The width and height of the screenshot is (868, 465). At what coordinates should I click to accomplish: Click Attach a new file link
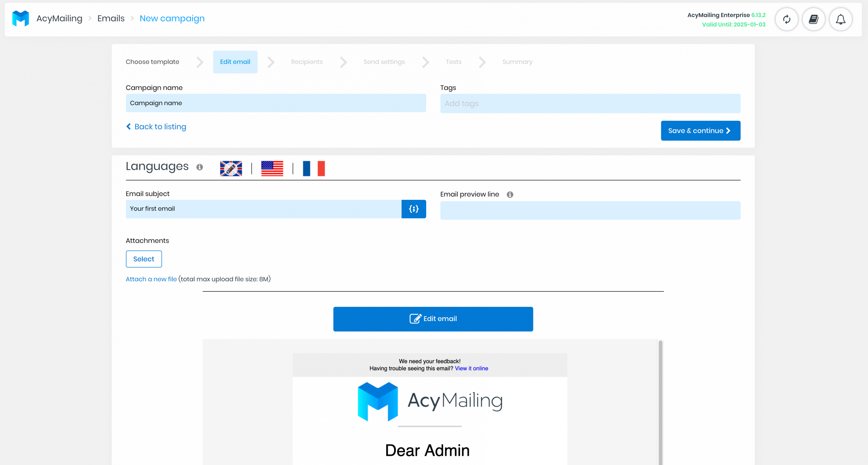[x=152, y=279]
